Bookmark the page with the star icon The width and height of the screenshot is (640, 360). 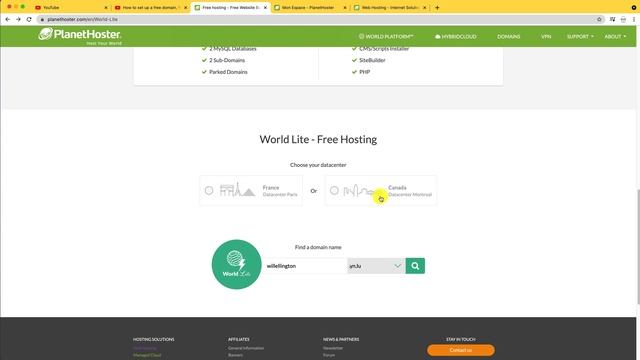(599, 19)
